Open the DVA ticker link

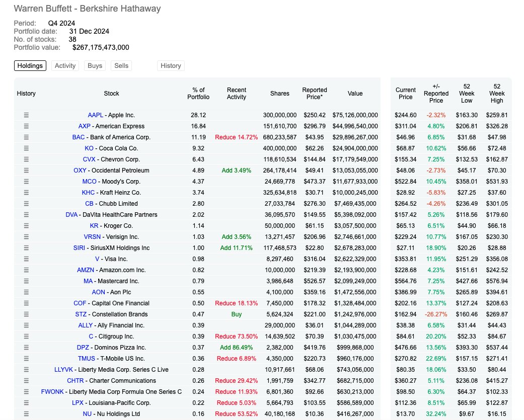tap(71, 214)
